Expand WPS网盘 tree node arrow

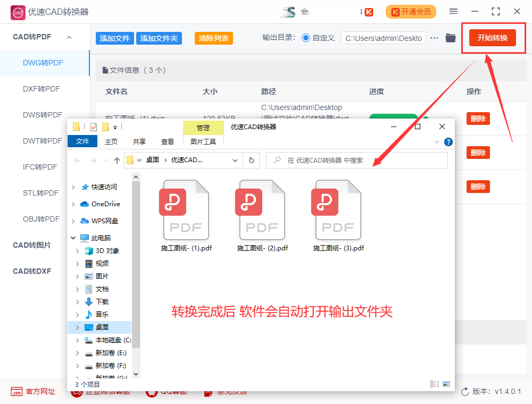[x=73, y=221]
